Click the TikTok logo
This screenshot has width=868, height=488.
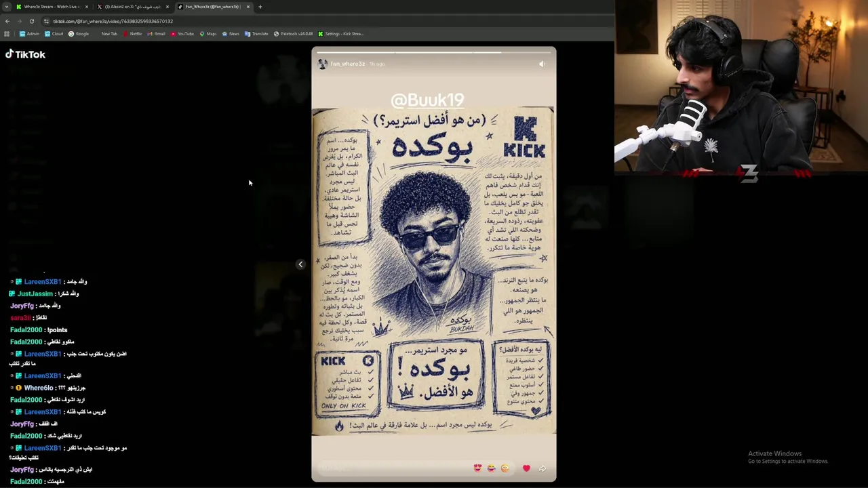pos(26,54)
